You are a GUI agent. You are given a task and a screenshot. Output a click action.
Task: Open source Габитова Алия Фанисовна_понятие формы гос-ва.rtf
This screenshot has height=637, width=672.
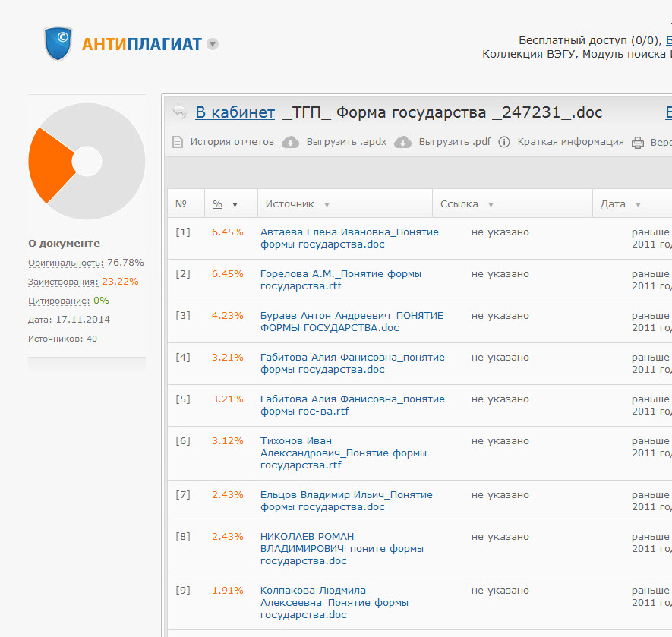pos(352,405)
